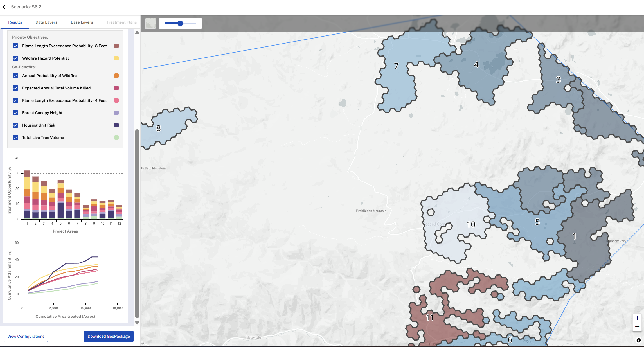Zoom in with the map plus button
The image size is (644, 347).
click(637, 318)
